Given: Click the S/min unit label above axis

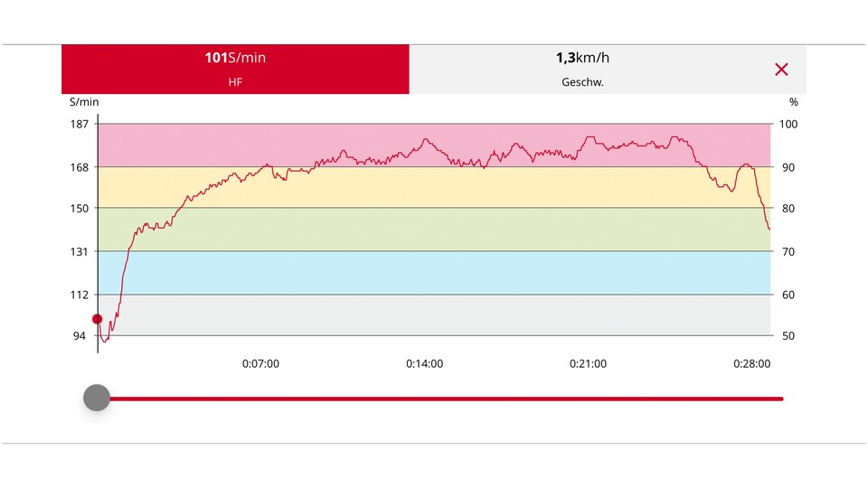Looking at the screenshot, I should coord(84,102).
